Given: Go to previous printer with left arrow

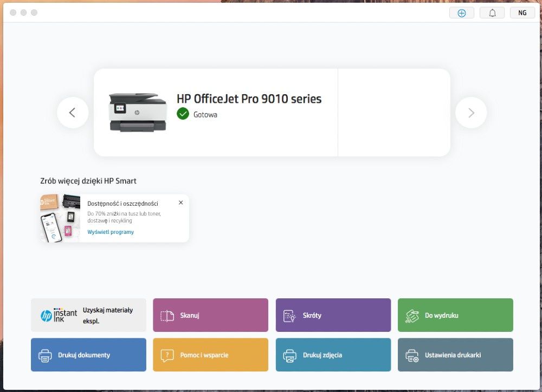Looking at the screenshot, I should pos(73,113).
